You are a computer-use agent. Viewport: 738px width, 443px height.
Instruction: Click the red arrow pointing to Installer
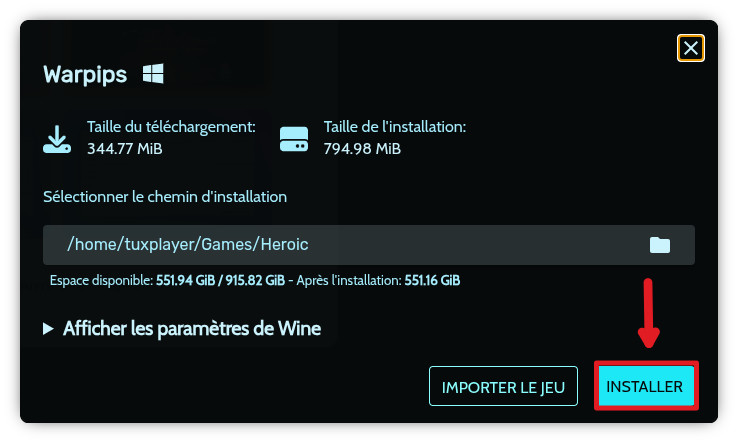click(649, 314)
